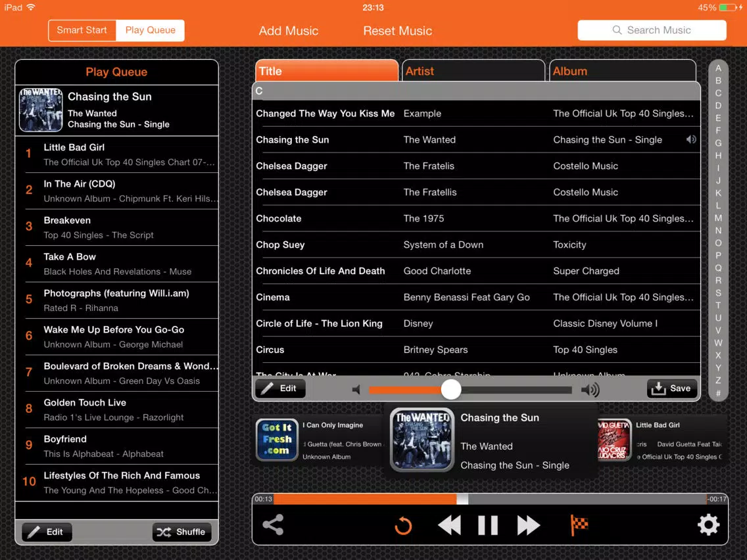This screenshot has width=747, height=560.
Task: Shuffle the play queue
Action: click(x=182, y=532)
